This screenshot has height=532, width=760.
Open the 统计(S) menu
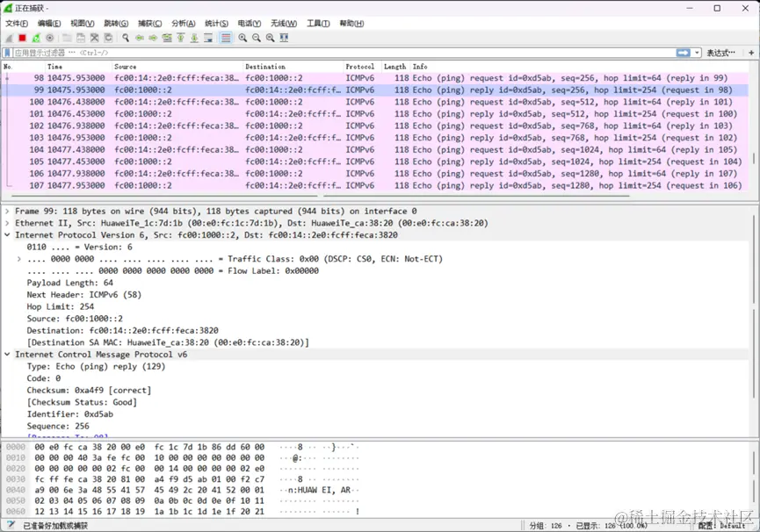coord(216,23)
